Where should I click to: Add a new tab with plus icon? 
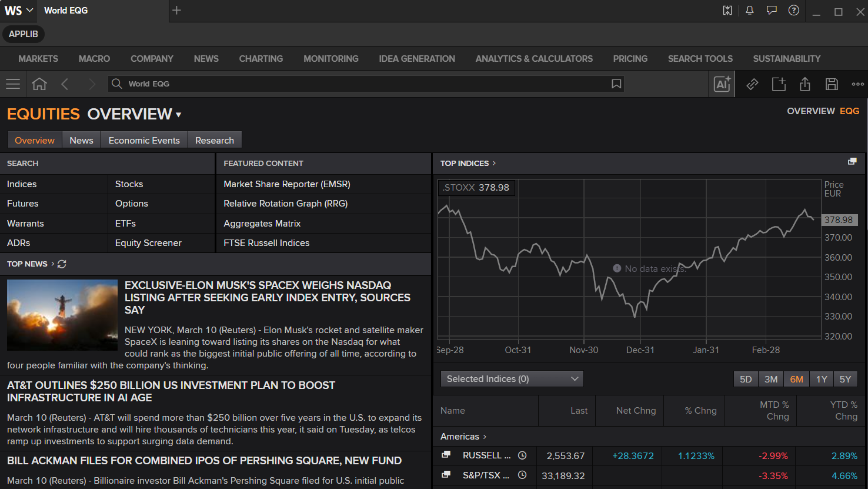tap(176, 10)
